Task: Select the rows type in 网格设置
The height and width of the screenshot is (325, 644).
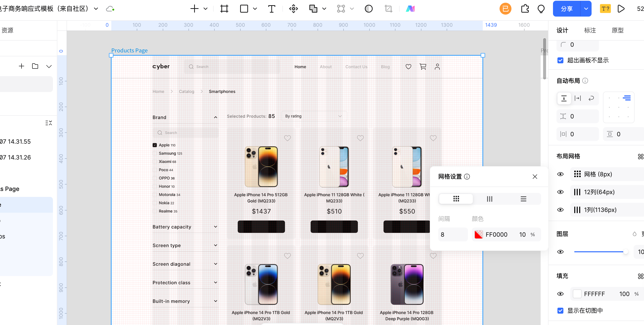Action: 523,199
